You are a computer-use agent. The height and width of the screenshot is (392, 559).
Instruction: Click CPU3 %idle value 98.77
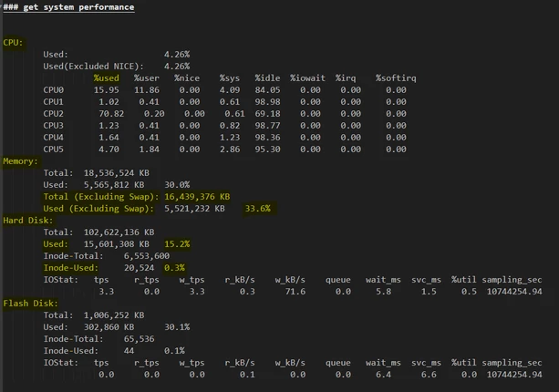click(x=267, y=126)
